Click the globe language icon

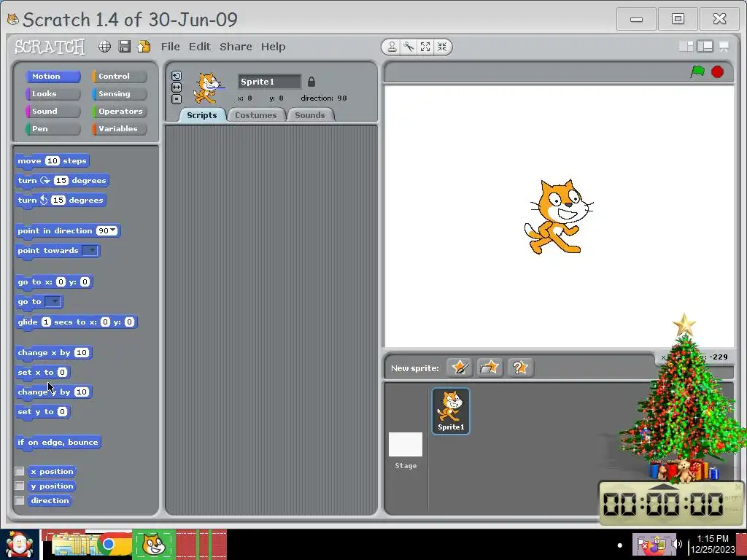(x=104, y=46)
